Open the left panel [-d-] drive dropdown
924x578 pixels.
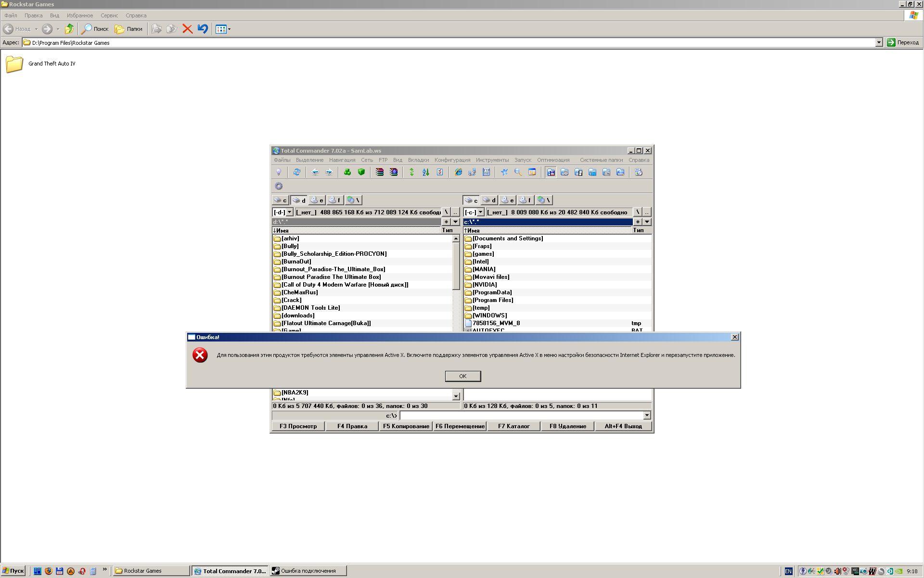tap(289, 212)
